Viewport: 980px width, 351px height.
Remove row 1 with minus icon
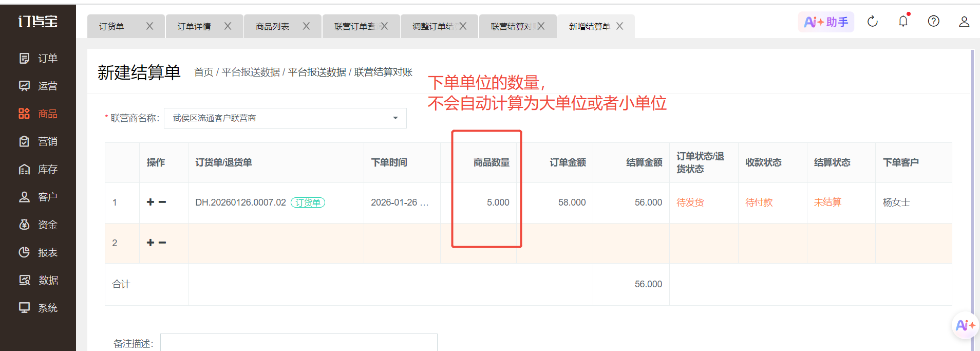point(162,202)
